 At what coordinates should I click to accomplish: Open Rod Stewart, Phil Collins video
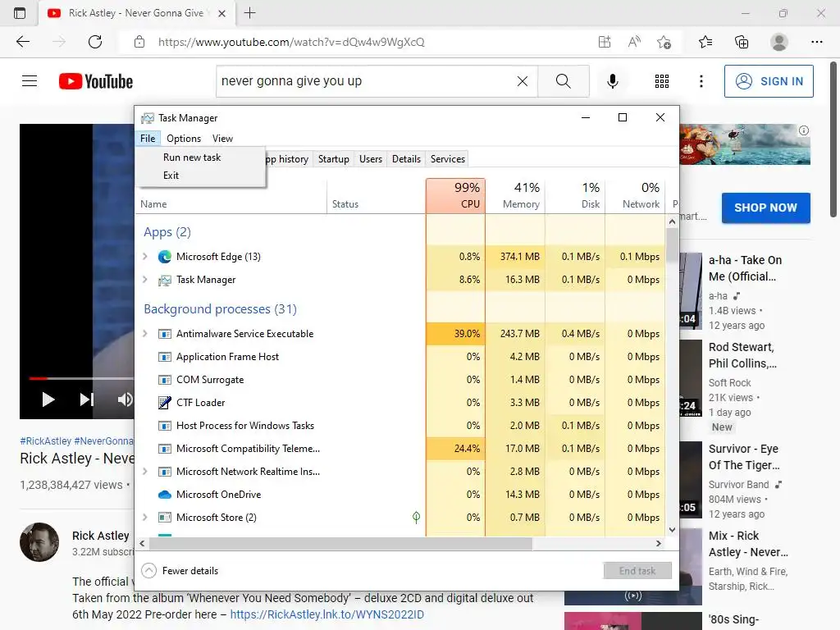point(742,355)
